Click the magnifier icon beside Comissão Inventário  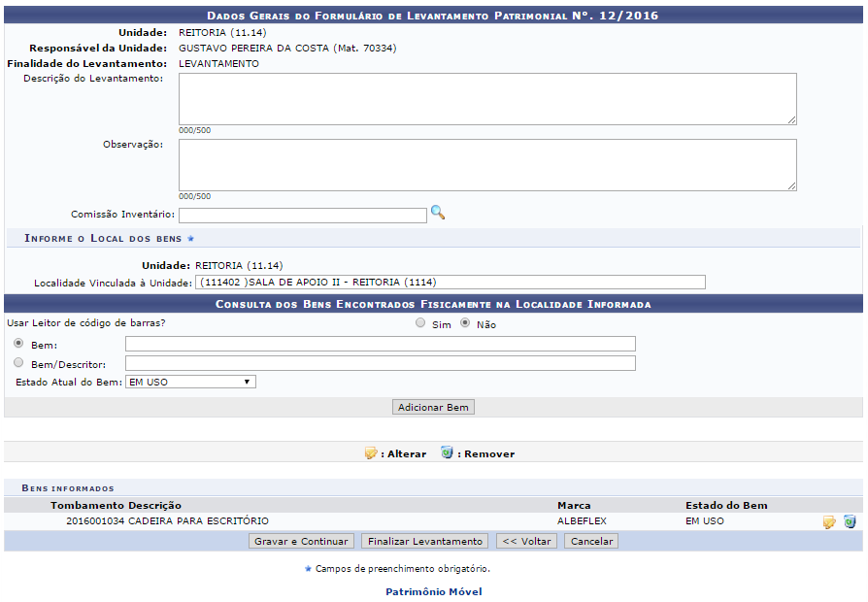[438, 213]
